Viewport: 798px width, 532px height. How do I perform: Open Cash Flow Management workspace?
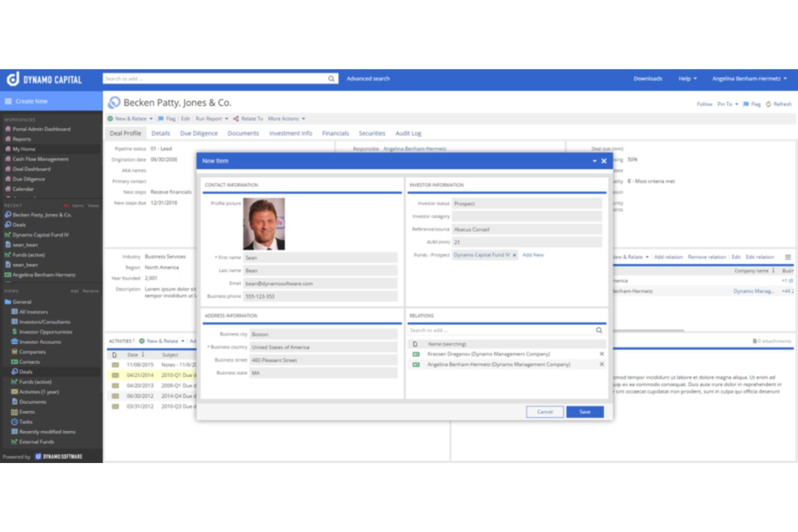coord(40,160)
